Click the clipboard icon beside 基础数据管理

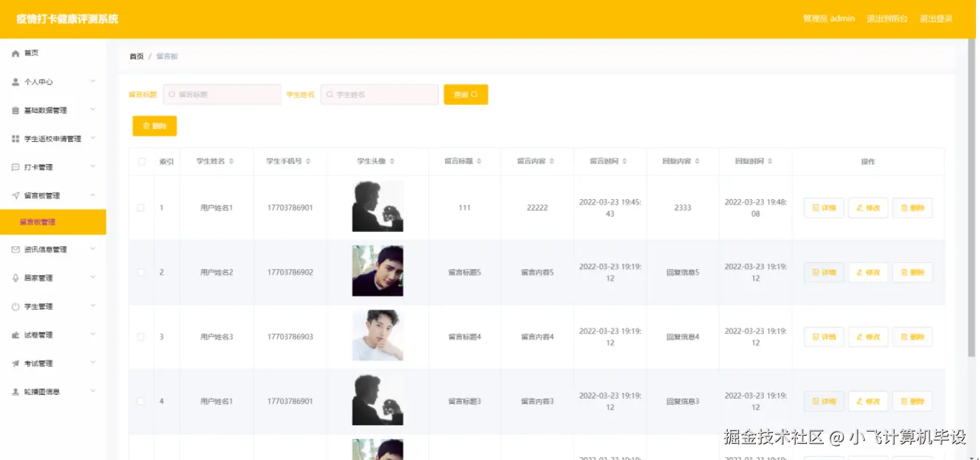click(x=15, y=110)
